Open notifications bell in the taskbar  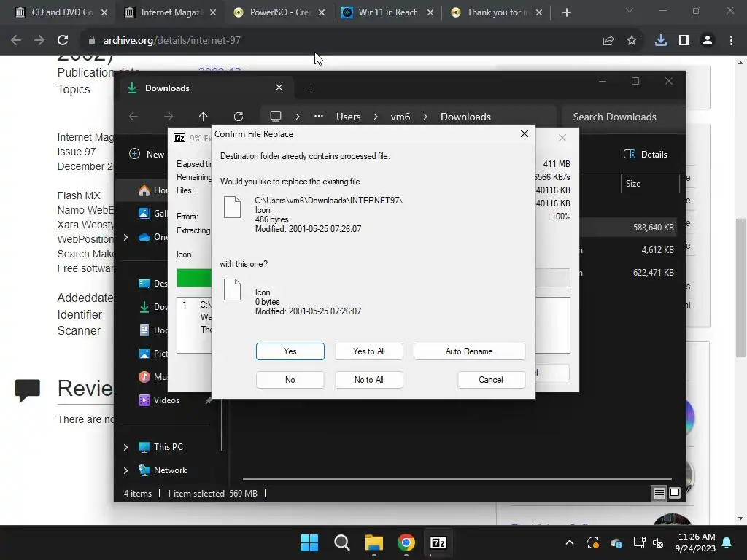tap(727, 542)
